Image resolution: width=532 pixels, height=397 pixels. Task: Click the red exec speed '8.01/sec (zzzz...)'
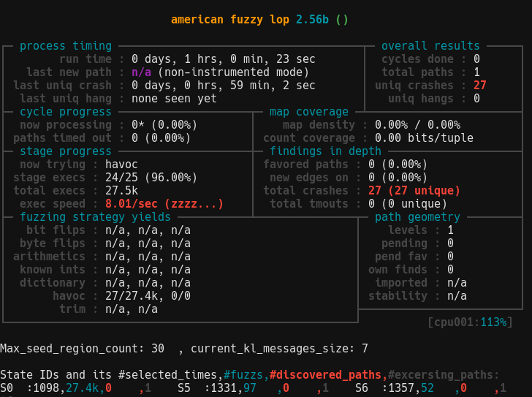pyautogui.click(x=164, y=204)
